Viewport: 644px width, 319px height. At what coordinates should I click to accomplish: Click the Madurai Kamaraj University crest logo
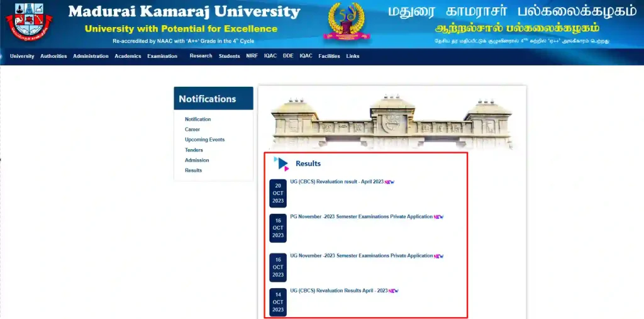tap(29, 21)
